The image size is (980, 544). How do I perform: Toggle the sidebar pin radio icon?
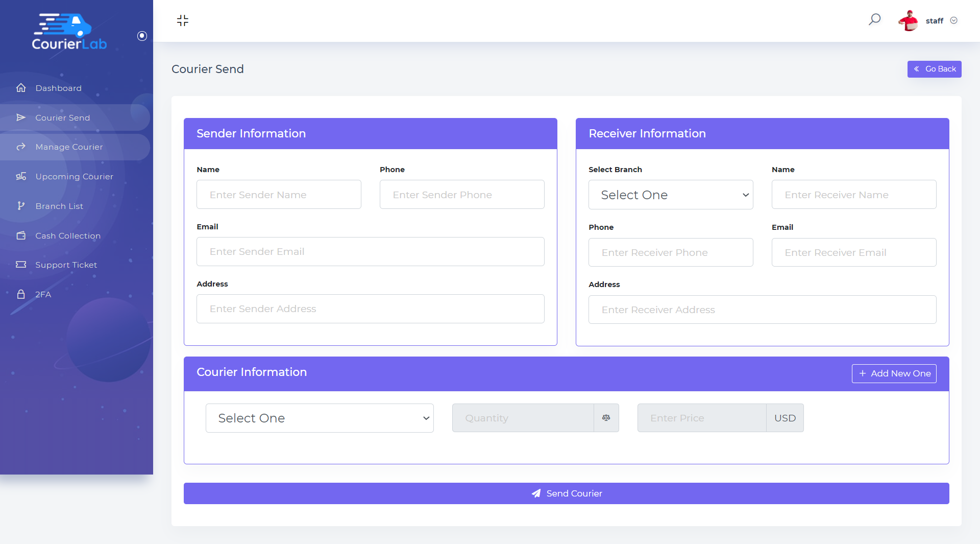tap(142, 36)
